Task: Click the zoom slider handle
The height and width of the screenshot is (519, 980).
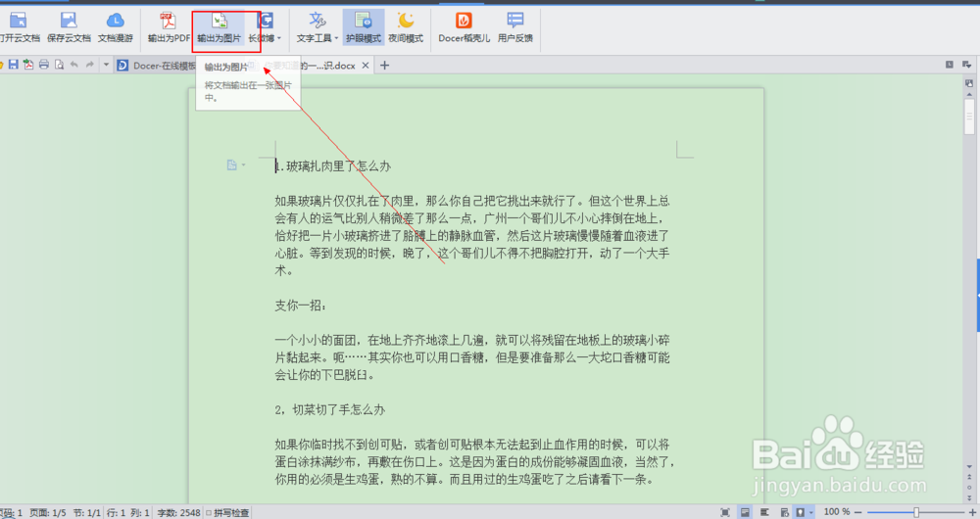Action: (916, 512)
